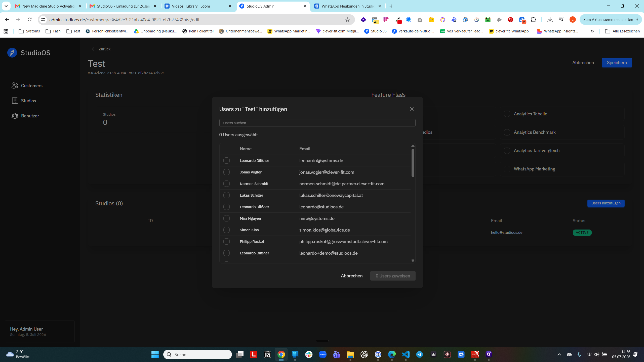644x362 pixels.
Task: Close the Users hinzufügen dialog
Action: coord(412,109)
